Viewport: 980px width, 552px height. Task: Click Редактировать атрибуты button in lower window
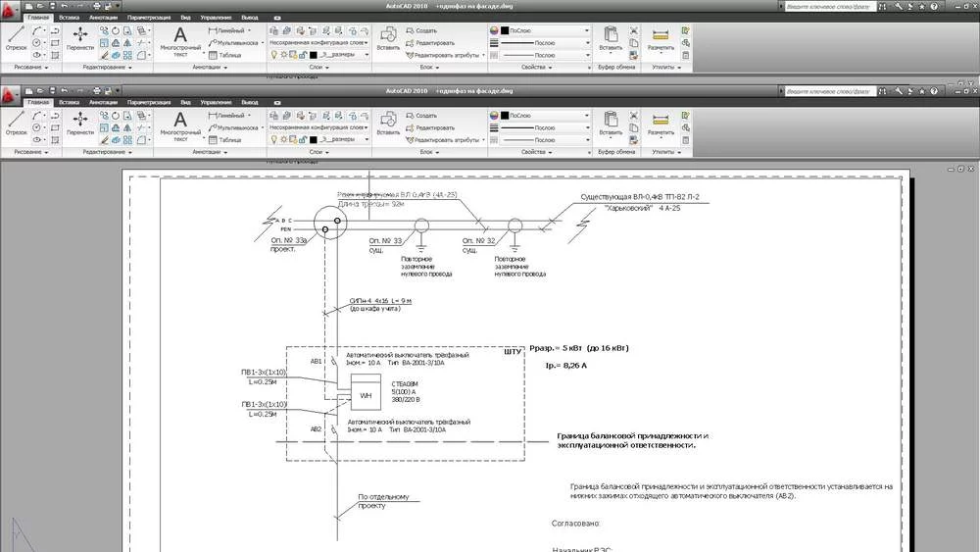point(443,140)
